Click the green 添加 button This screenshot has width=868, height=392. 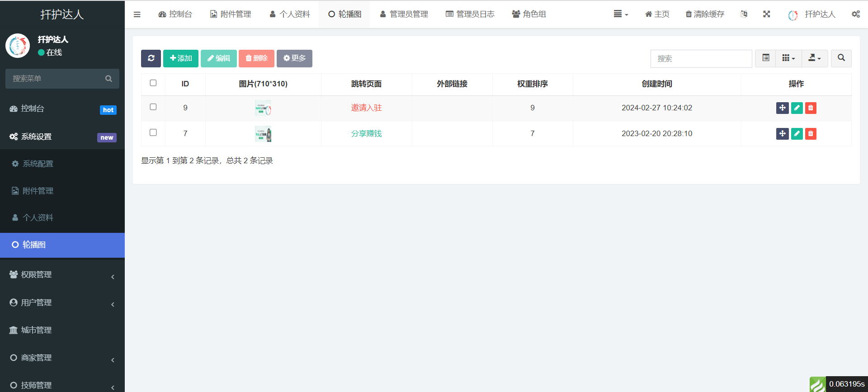tap(181, 58)
